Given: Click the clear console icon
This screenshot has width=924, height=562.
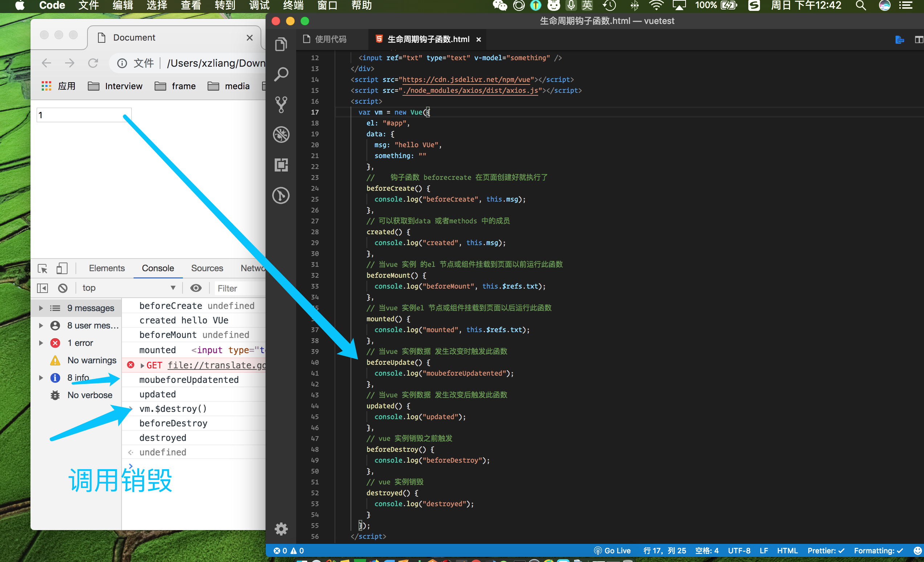Looking at the screenshot, I should click(63, 288).
